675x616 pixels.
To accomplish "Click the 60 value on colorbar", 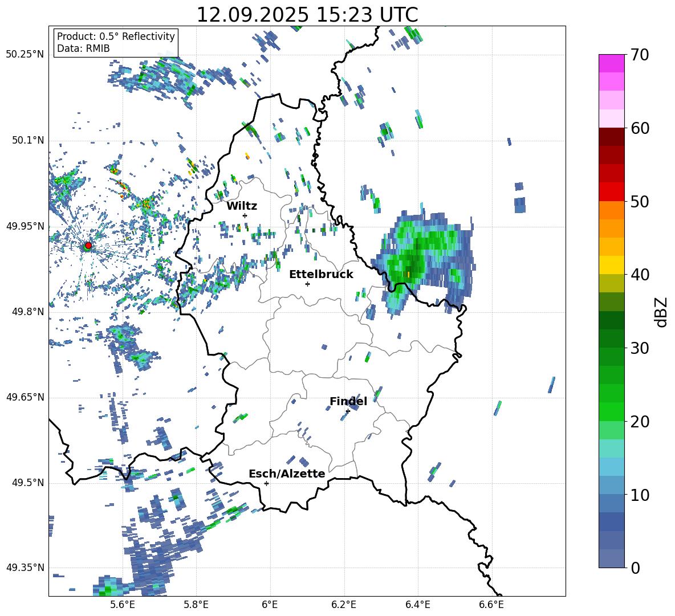I will click(639, 128).
